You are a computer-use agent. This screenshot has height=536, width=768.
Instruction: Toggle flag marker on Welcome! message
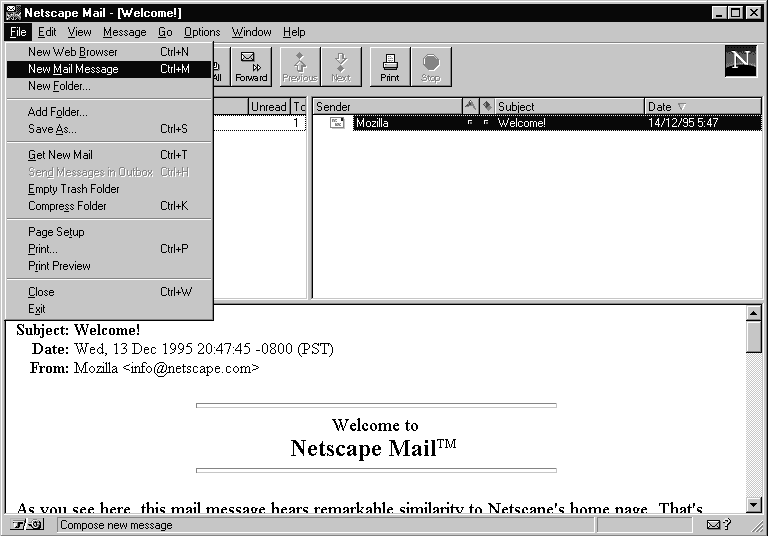click(x=470, y=122)
